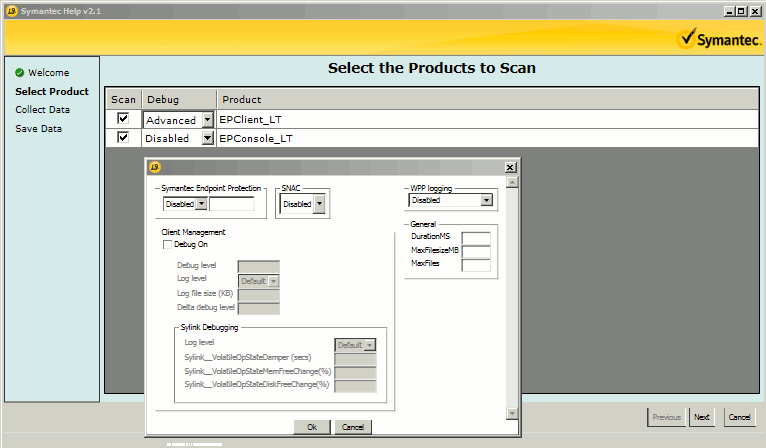Viewport: 766px width, 448px height.
Task: Click the Previous button
Action: (x=666, y=417)
